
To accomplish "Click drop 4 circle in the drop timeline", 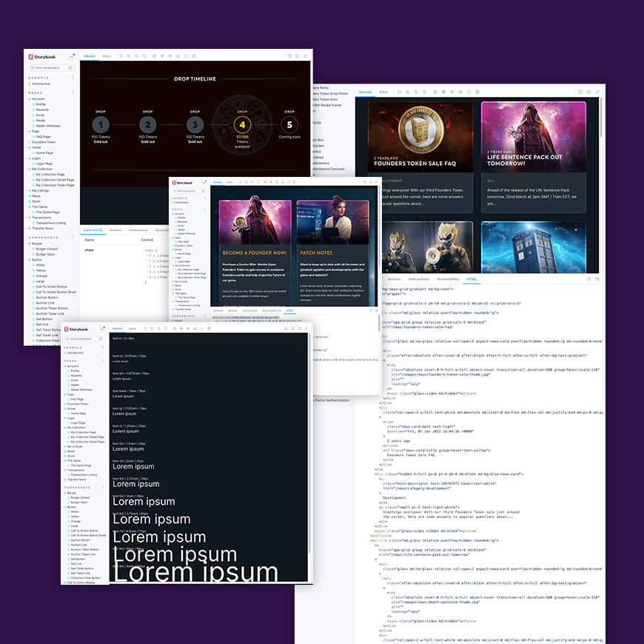I will tap(242, 124).
